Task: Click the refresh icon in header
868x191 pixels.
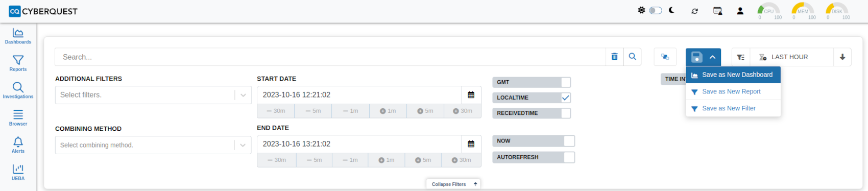Action: (x=694, y=11)
